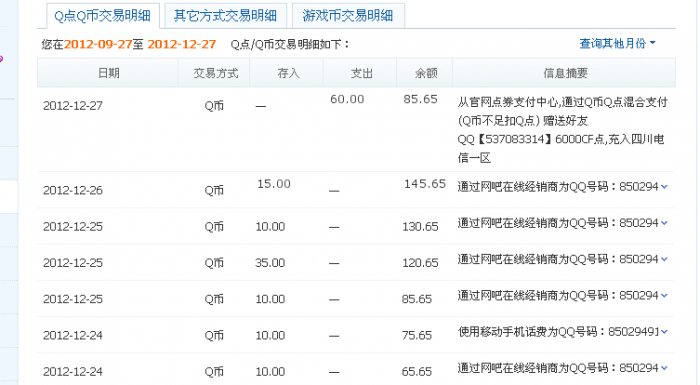Click 日期 column header
The image size is (700, 385).
pos(108,73)
